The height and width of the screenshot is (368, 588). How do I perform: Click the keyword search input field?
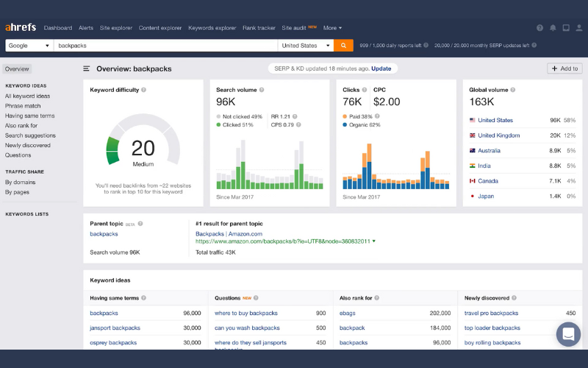pos(166,46)
